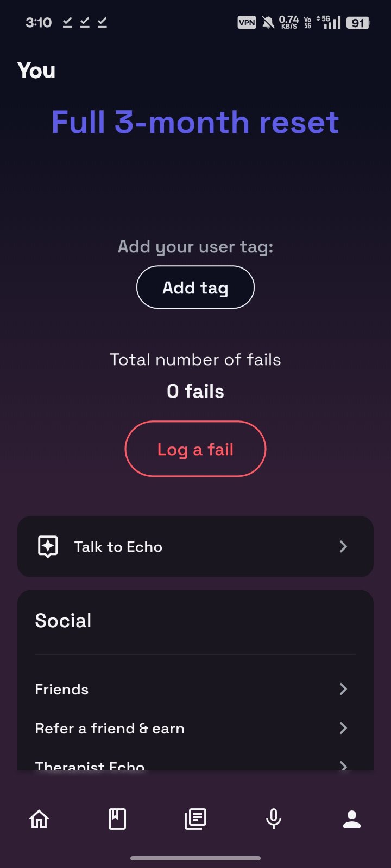Expand Refer a friend & earn chevron

(343, 728)
